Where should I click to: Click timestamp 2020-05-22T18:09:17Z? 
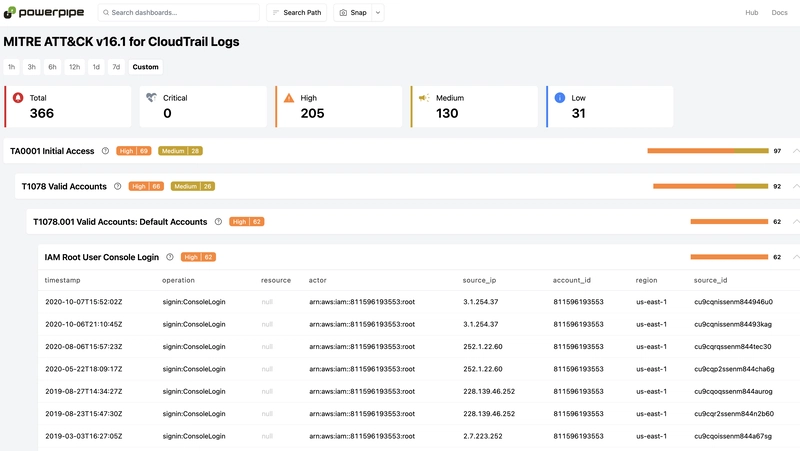tap(84, 369)
